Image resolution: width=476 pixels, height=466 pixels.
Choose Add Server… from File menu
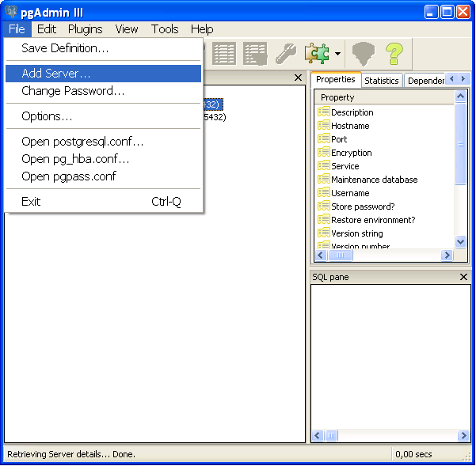(56, 74)
